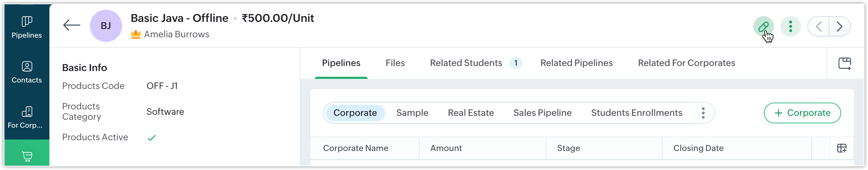
Task: Open the Related Pipelines tab
Action: pos(577,63)
